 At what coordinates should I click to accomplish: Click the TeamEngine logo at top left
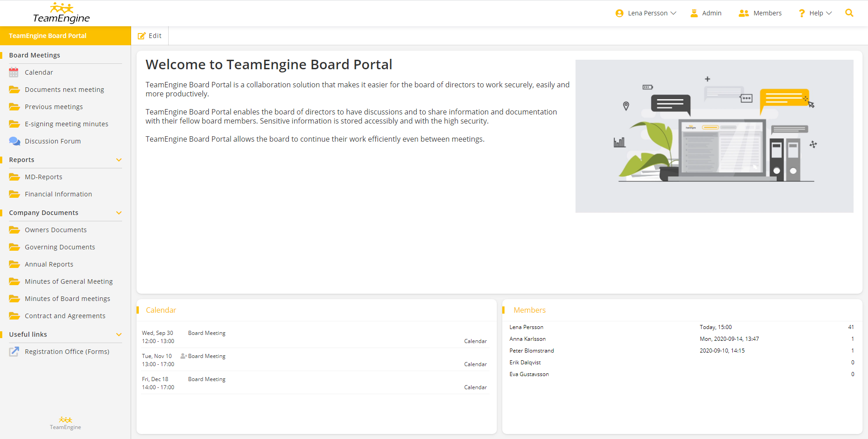click(x=61, y=13)
